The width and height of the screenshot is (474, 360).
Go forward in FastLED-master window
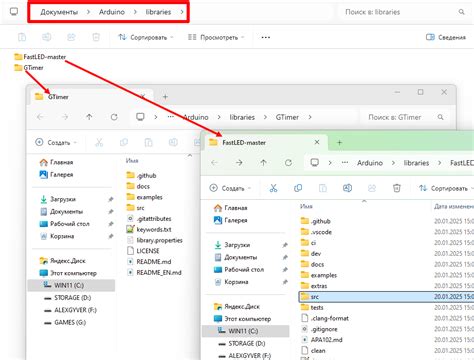point(239,163)
